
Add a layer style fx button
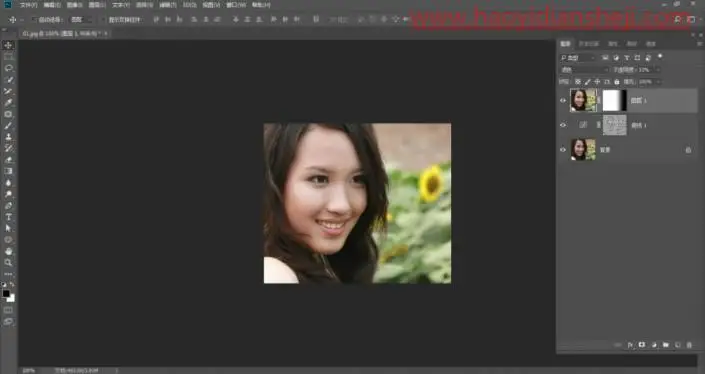coord(630,345)
